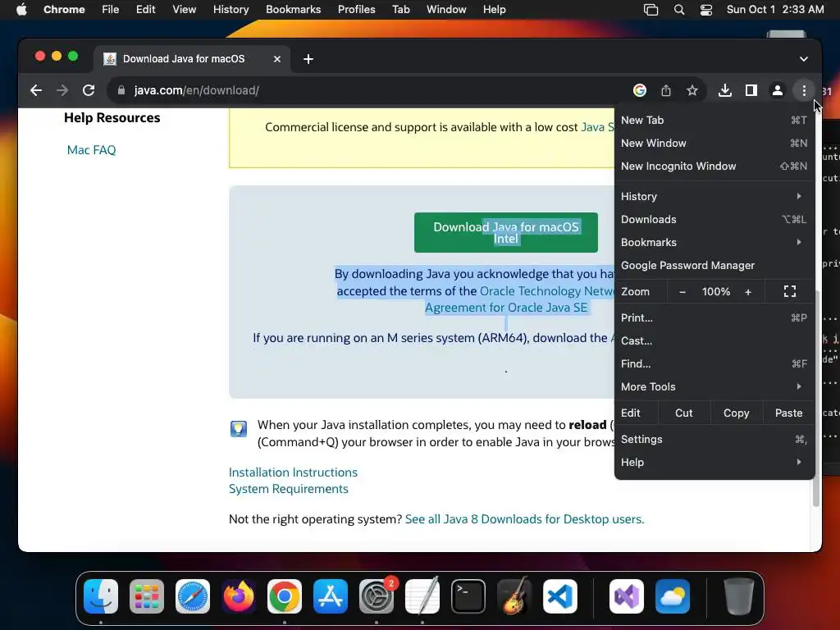Open Trash in the Dock

pyautogui.click(x=739, y=596)
